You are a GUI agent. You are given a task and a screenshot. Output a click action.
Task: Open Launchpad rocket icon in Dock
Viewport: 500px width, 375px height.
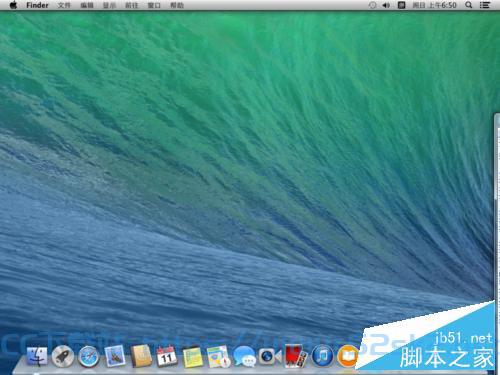[62, 356]
